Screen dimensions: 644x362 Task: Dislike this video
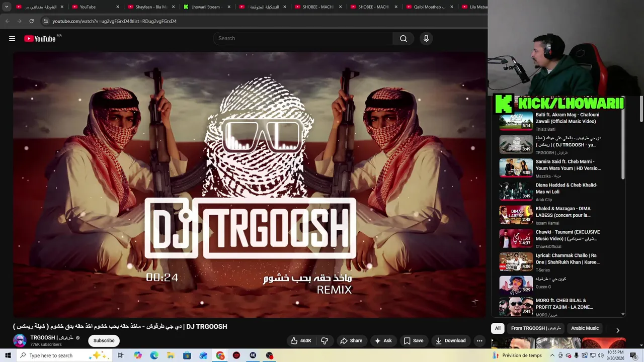click(325, 341)
